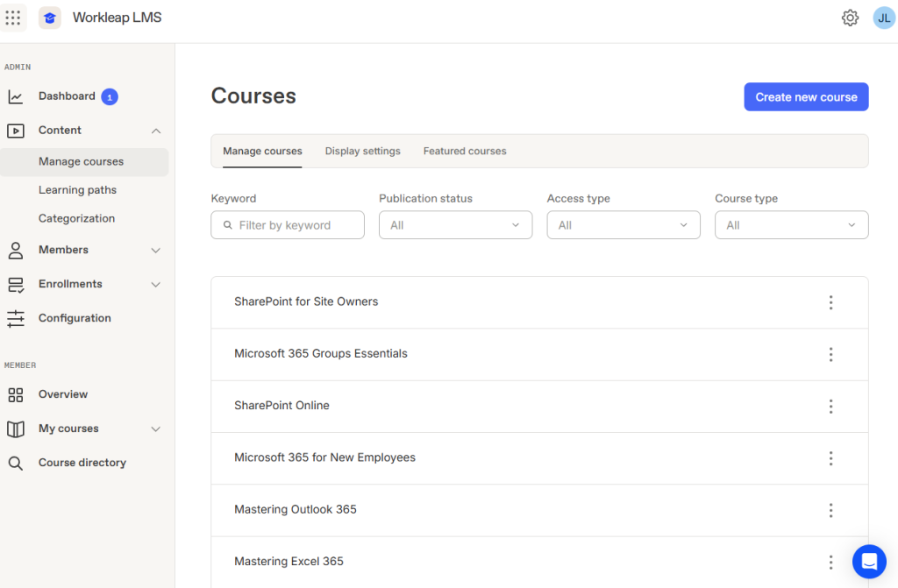The width and height of the screenshot is (898, 588).
Task: Click the My courses label in the sidebar
Action: click(x=68, y=429)
